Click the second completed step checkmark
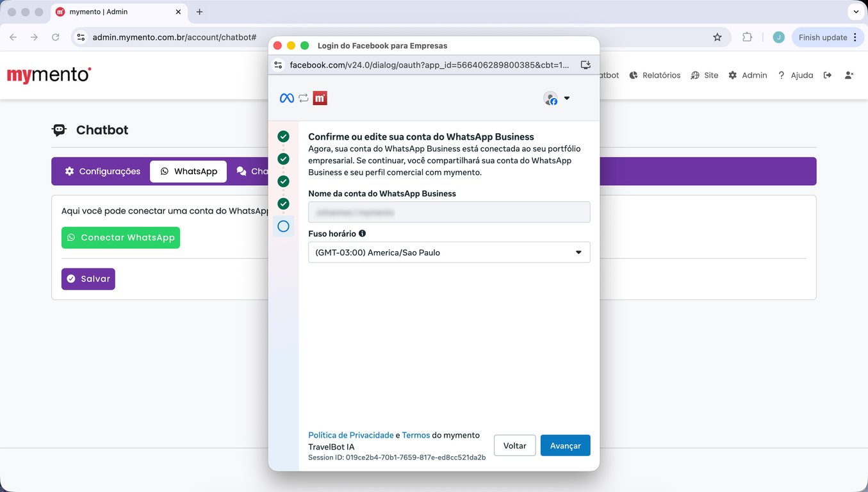868x492 pixels. [283, 159]
